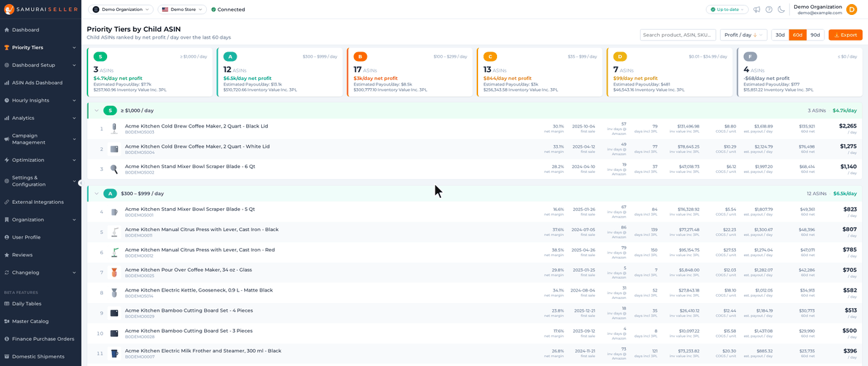Click the User Profile icon
This screenshot has width=868, height=366.
[7, 237]
